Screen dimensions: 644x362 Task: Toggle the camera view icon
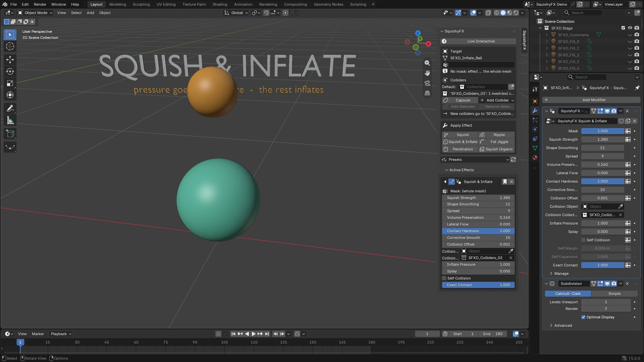pos(427,83)
